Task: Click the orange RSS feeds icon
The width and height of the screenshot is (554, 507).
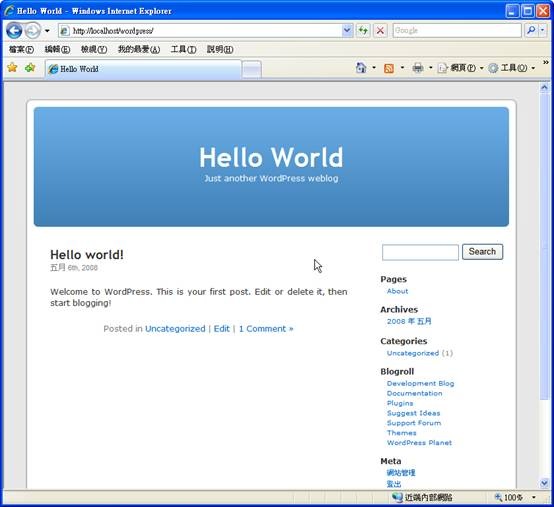Action: tap(389, 68)
